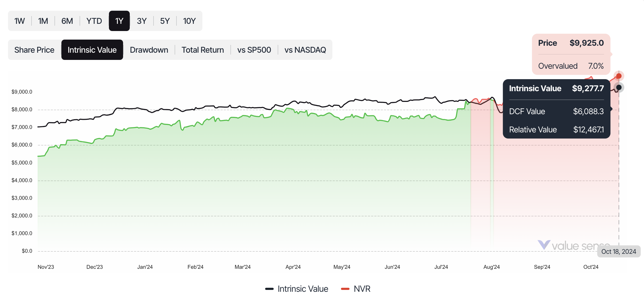Switch to the Drawdown tab
This screenshot has height=299, width=644.
click(x=149, y=50)
